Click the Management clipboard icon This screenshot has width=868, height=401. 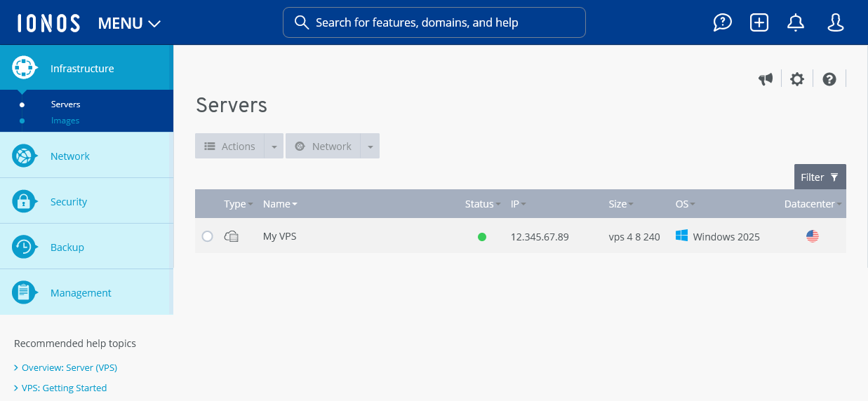click(24, 292)
